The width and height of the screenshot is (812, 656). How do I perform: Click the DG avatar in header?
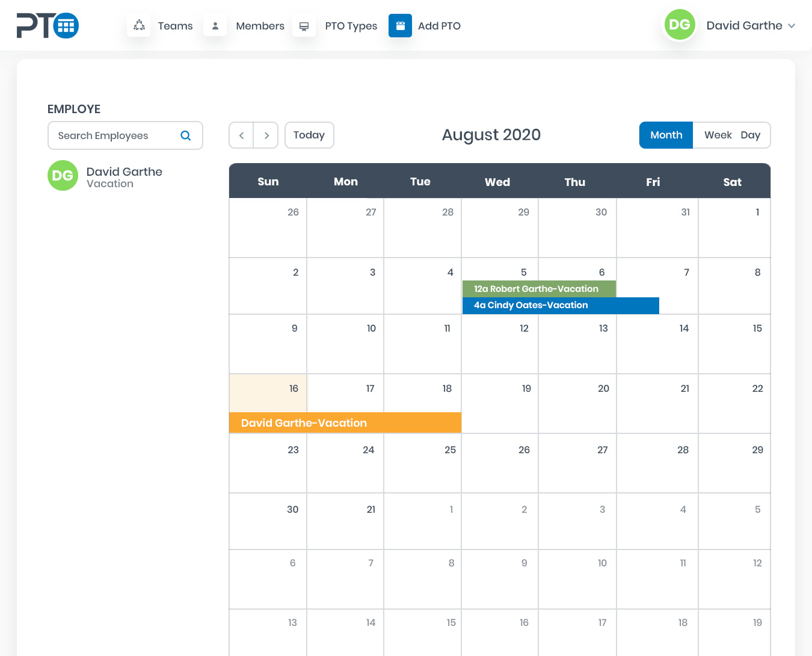680,25
